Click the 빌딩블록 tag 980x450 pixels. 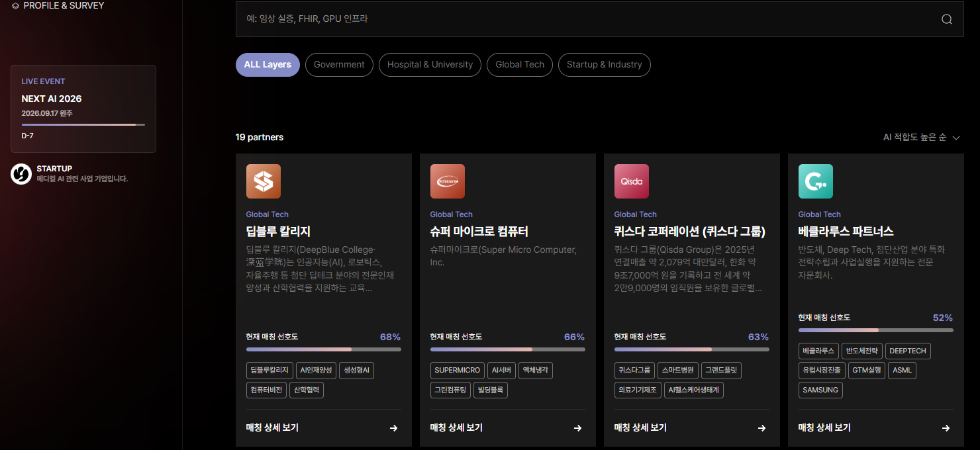[491, 390]
